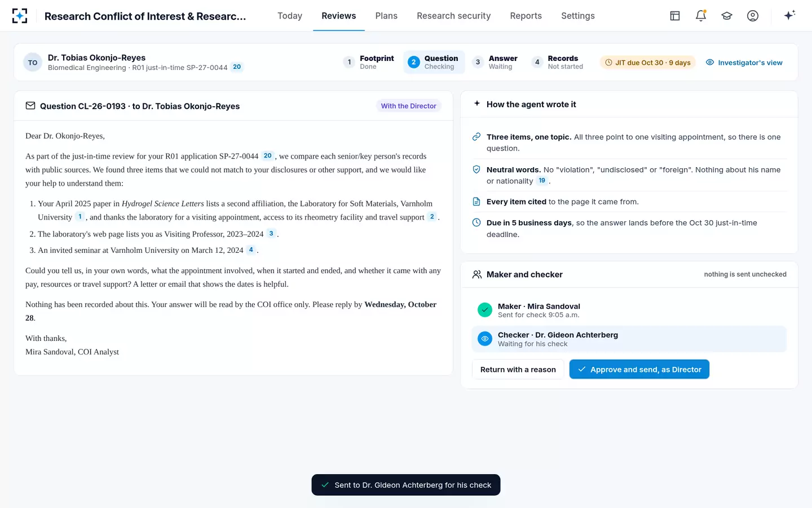Screen dimensions: 812x508
Task: Click the 'JIT due Oct 30 · 9 days' pill
Action: [x=648, y=63]
